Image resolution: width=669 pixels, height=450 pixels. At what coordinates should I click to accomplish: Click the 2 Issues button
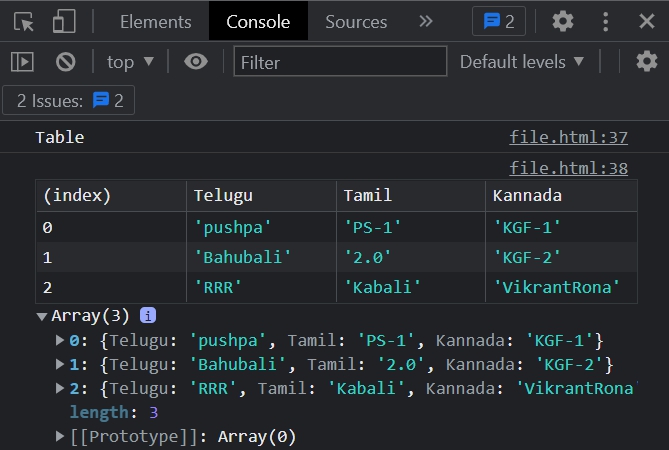(69, 100)
